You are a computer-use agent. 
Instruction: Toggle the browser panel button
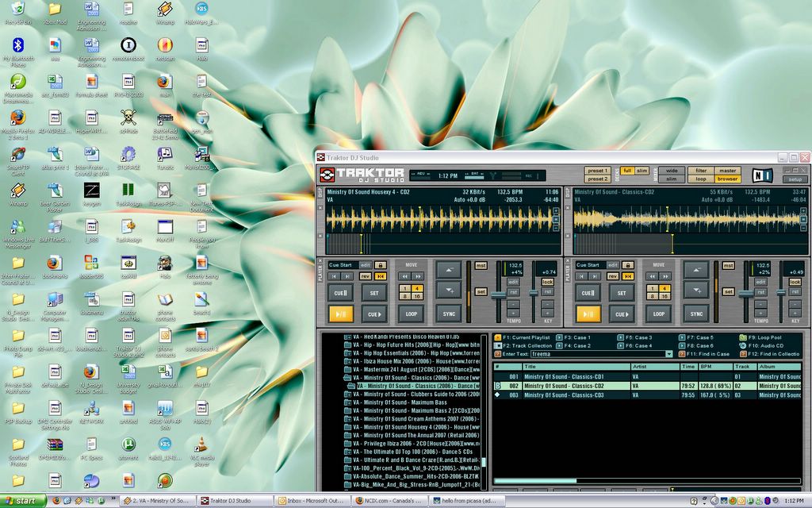point(728,179)
